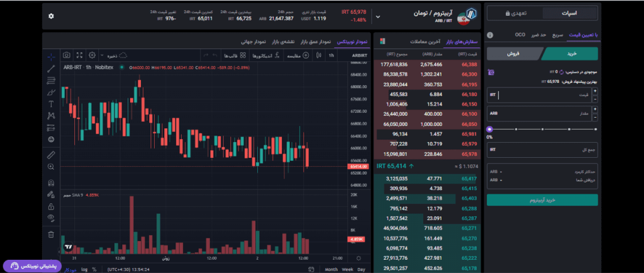Click the price (قیمت) input field
This screenshot has width=644, height=273.
[x=539, y=95]
